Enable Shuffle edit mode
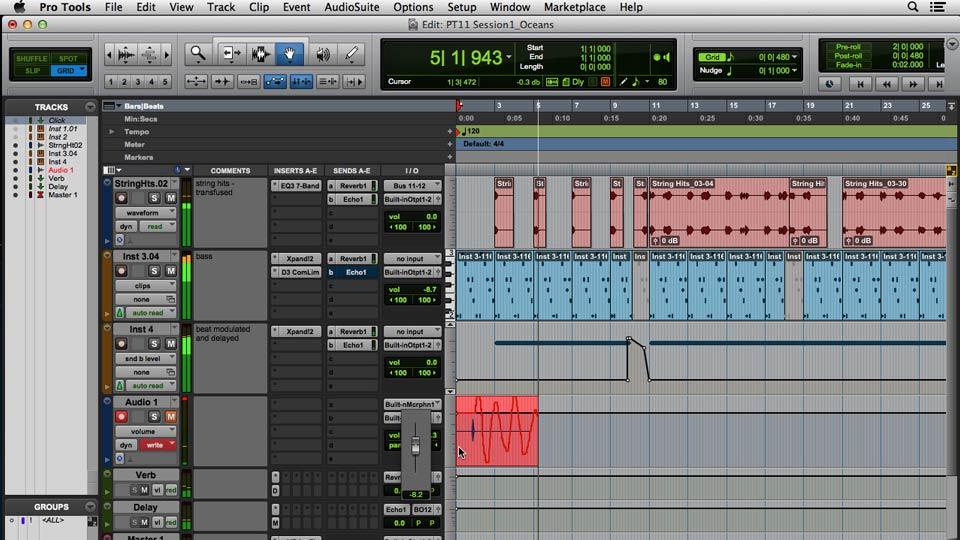Viewport: 960px width, 540px height. pos(31,59)
